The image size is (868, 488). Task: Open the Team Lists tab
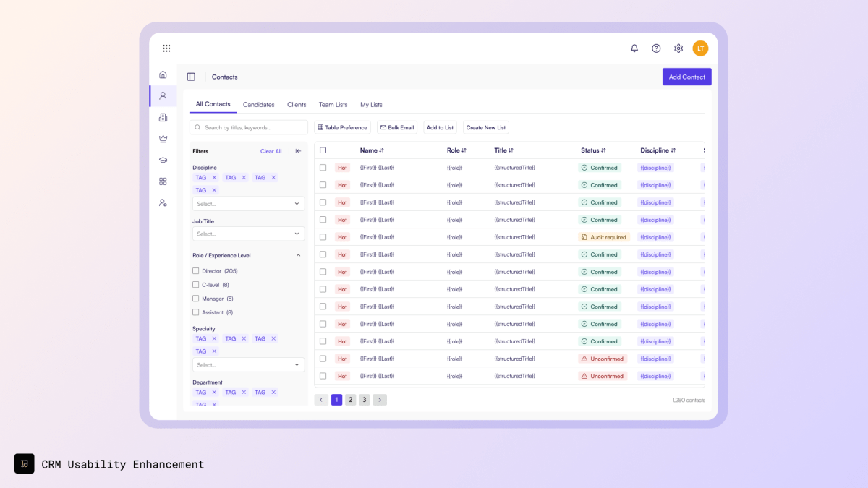coord(333,104)
